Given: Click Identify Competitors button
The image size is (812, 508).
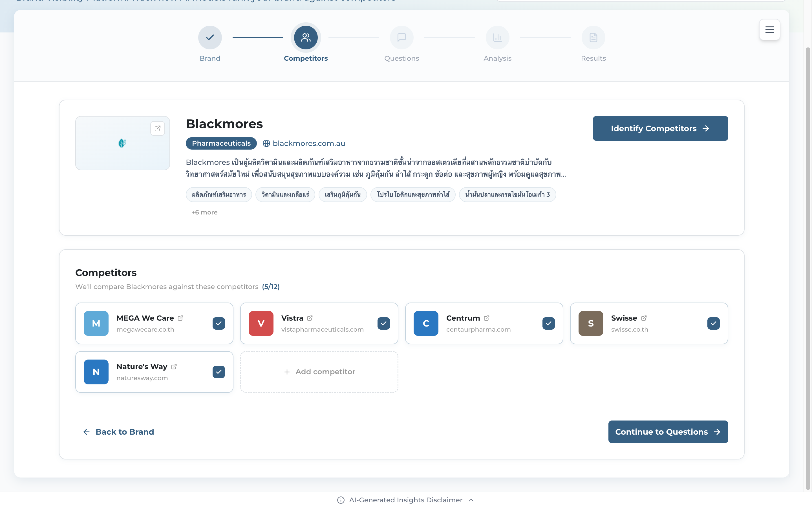Looking at the screenshot, I should tap(660, 128).
